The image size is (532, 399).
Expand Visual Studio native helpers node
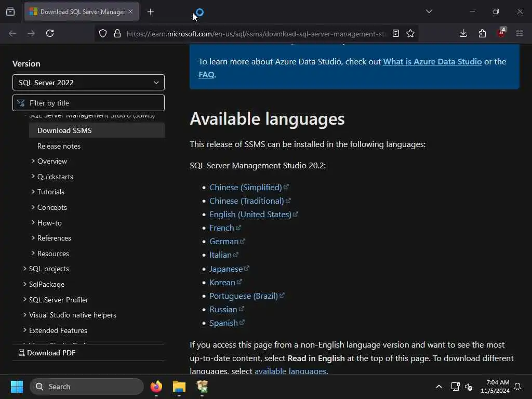[x=72, y=315]
